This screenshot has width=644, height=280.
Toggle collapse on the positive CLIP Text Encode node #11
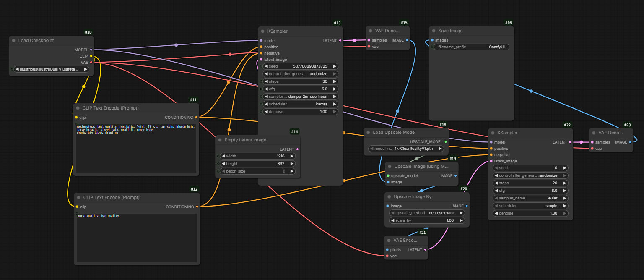(78, 108)
